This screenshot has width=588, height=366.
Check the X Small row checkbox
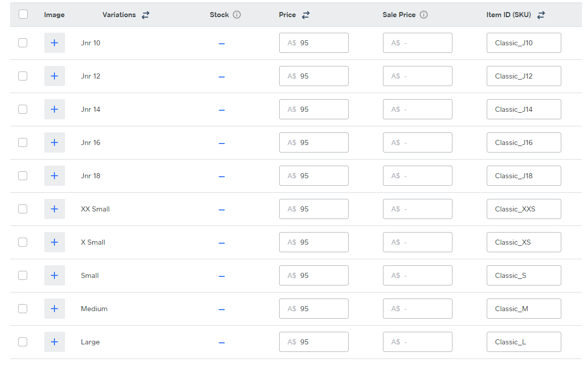[23, 242]
